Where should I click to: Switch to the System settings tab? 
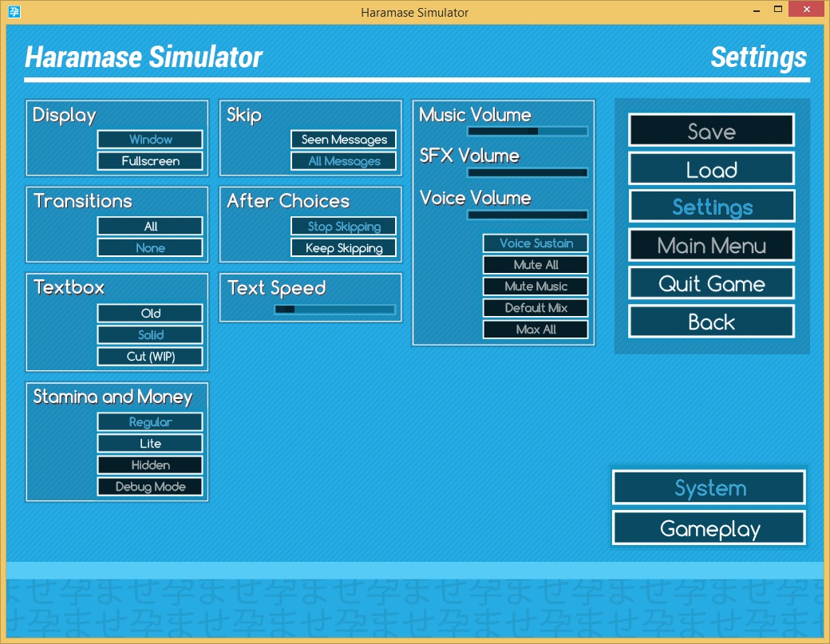pyautogui.click(x=709, y=488)
